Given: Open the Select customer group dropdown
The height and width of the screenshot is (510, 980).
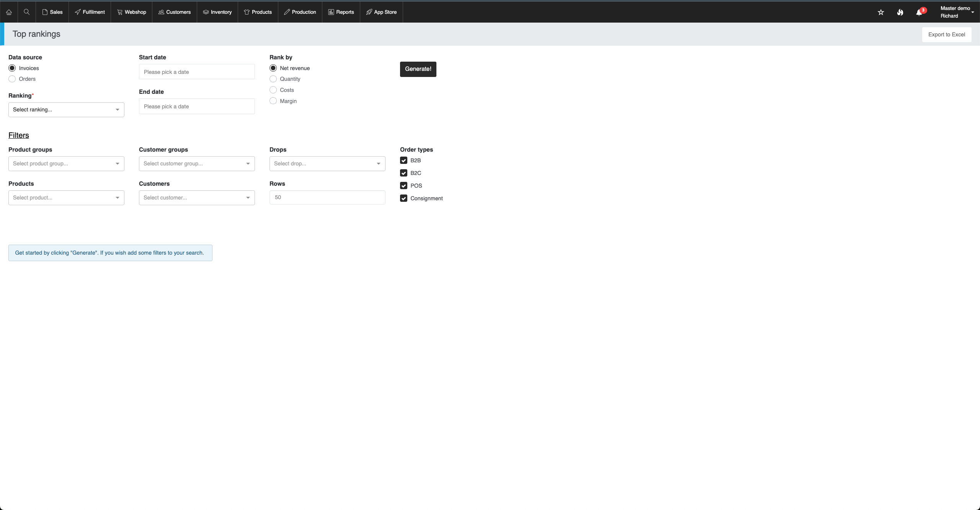Looking at the screenshot, I should (x=197, y=163).
